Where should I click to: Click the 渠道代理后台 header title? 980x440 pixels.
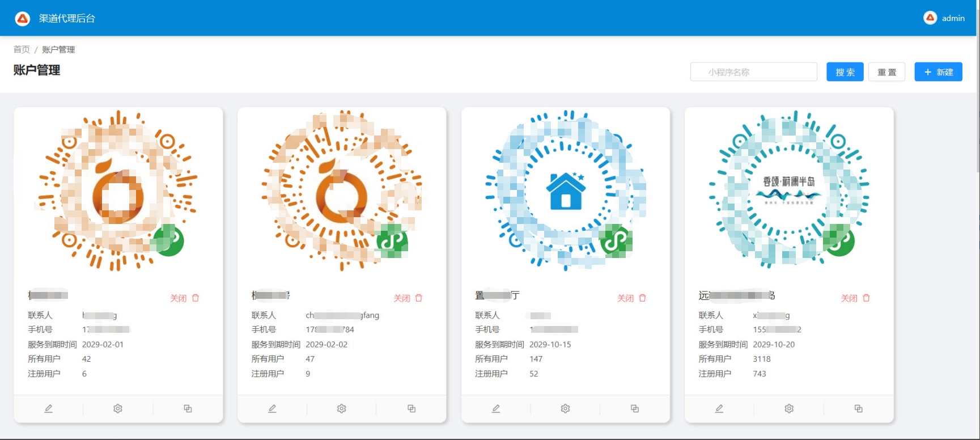[67, 19]
